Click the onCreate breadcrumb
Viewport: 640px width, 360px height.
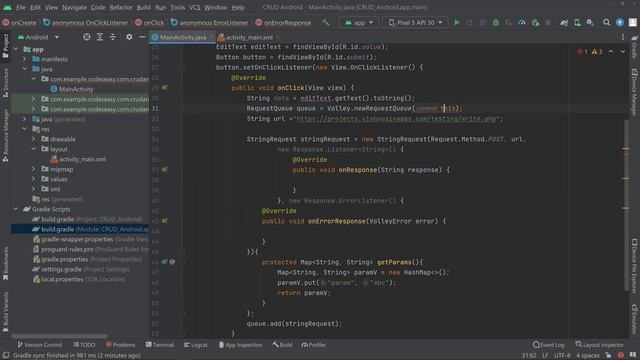[x=19, y=22]
